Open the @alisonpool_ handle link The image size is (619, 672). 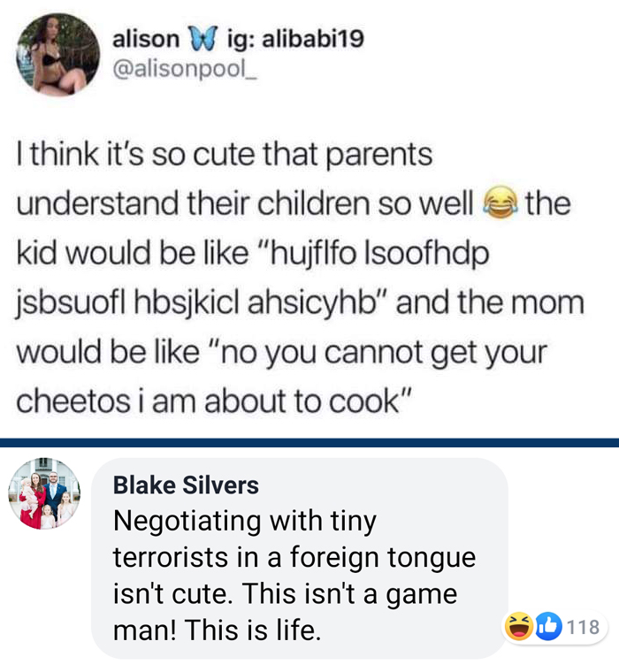(x=184, y=69)
